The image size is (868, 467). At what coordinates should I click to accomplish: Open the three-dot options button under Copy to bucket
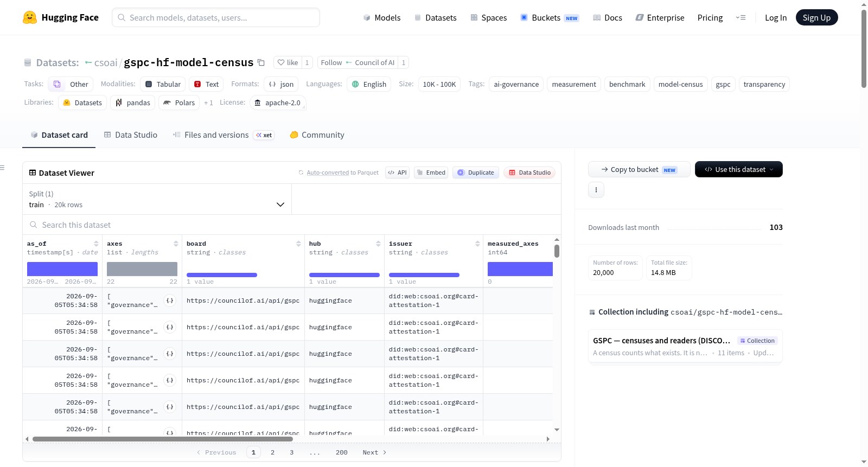pyautogui.click(x=596, y=190)
